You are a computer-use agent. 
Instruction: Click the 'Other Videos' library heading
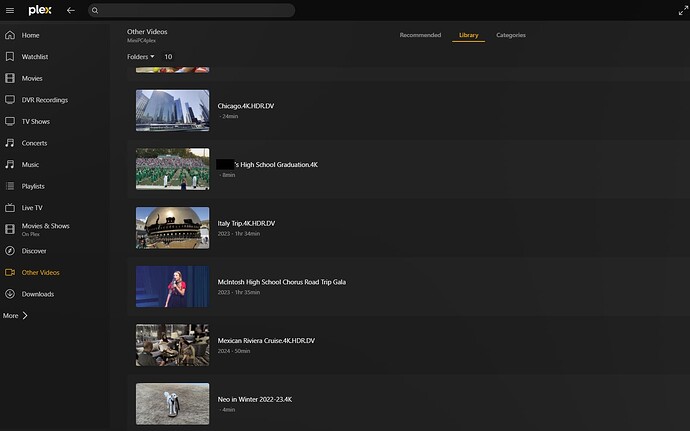click(x=147, y=32)
